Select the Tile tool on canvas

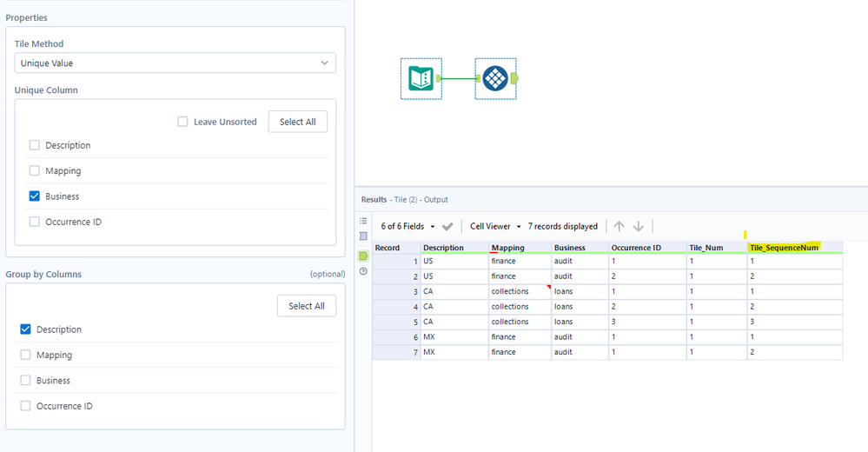[x=495, y=78]
